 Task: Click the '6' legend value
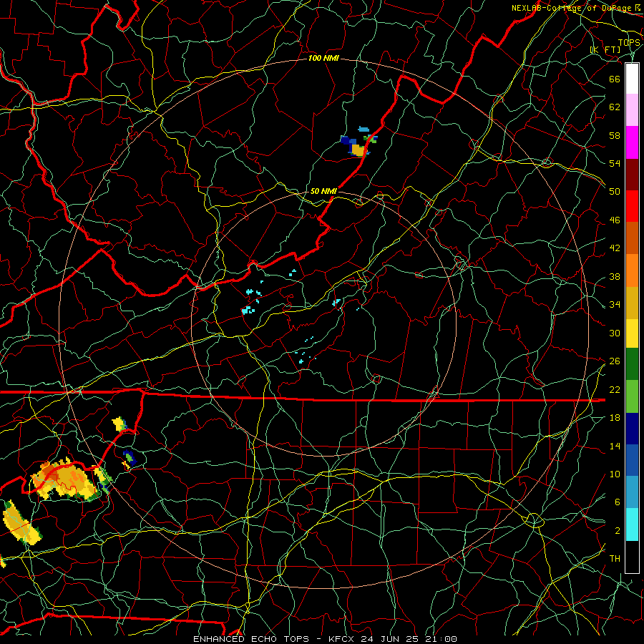(618, 502)
